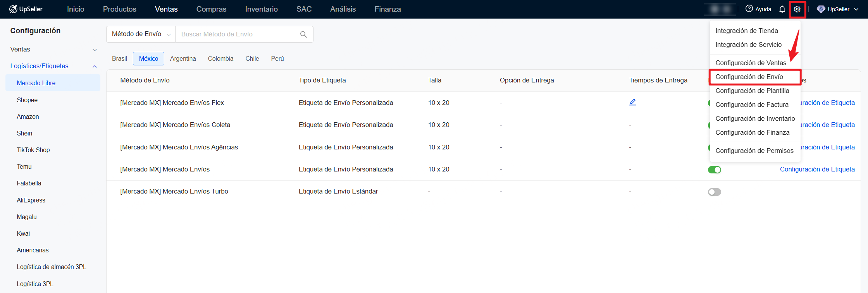Open the Ventas top menu
Viewport: 868px width, 293px height.
coord(166,9)
